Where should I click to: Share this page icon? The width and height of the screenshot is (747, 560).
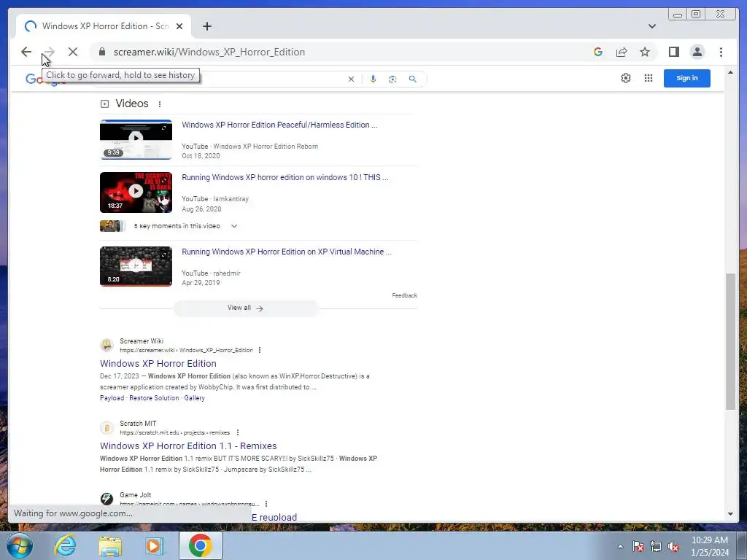(x=622, y=52)
